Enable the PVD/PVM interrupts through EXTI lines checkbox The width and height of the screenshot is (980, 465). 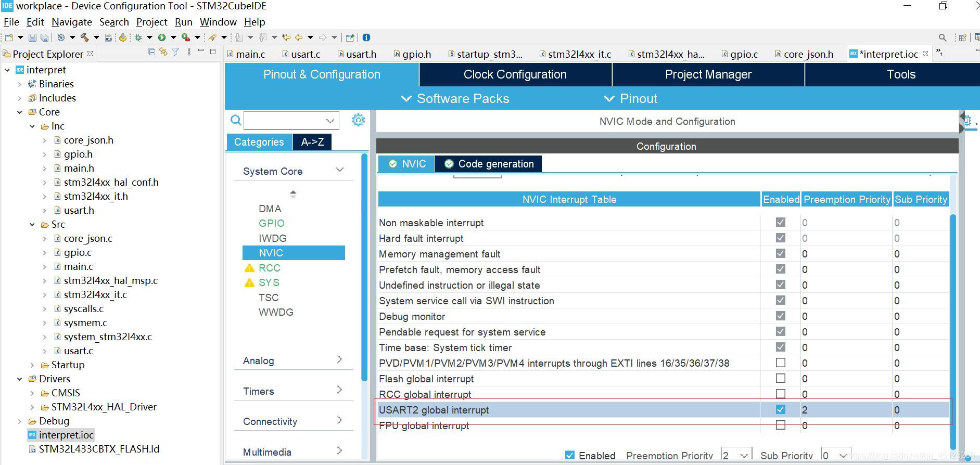click(x=780, y=363)
